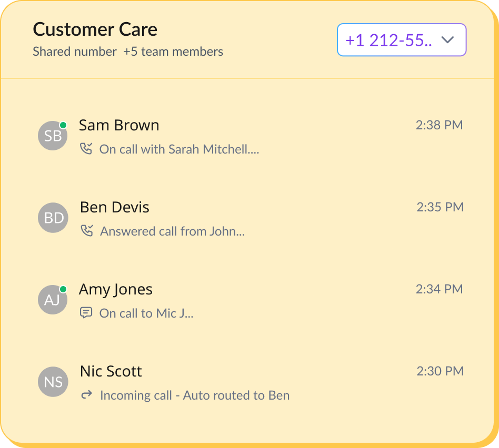The image size is (499, 448).
Task: Click the auto-routed arrow icon under Nic Scott
Action: (86, 395)
